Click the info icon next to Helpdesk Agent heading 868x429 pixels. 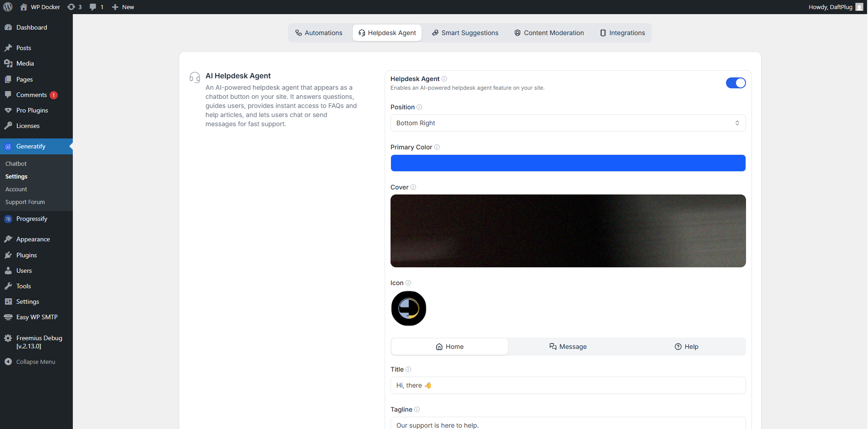click(444, 79)
